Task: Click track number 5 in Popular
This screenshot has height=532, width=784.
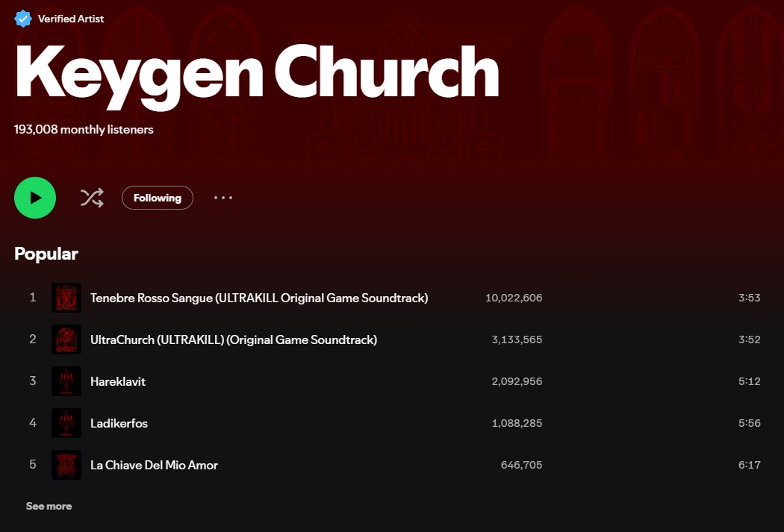Action: [33, 465]
